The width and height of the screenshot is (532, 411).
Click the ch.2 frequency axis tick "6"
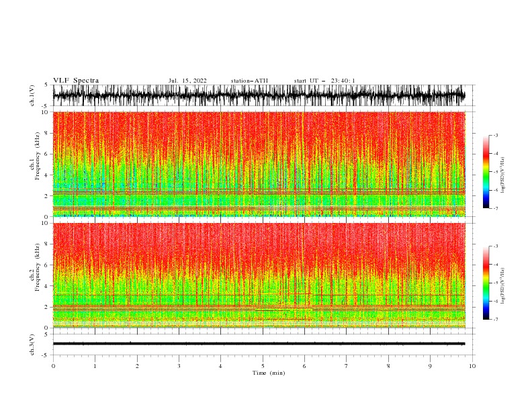[x=47, y=265]
